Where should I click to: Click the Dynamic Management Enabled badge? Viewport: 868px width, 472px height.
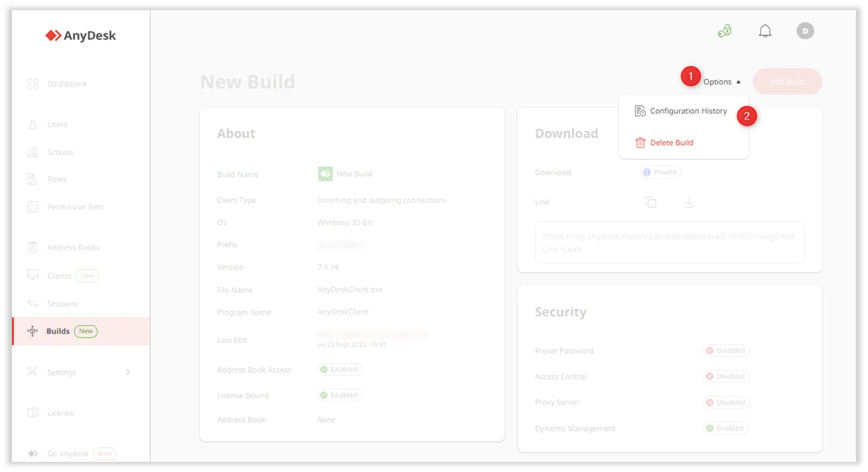725,428
